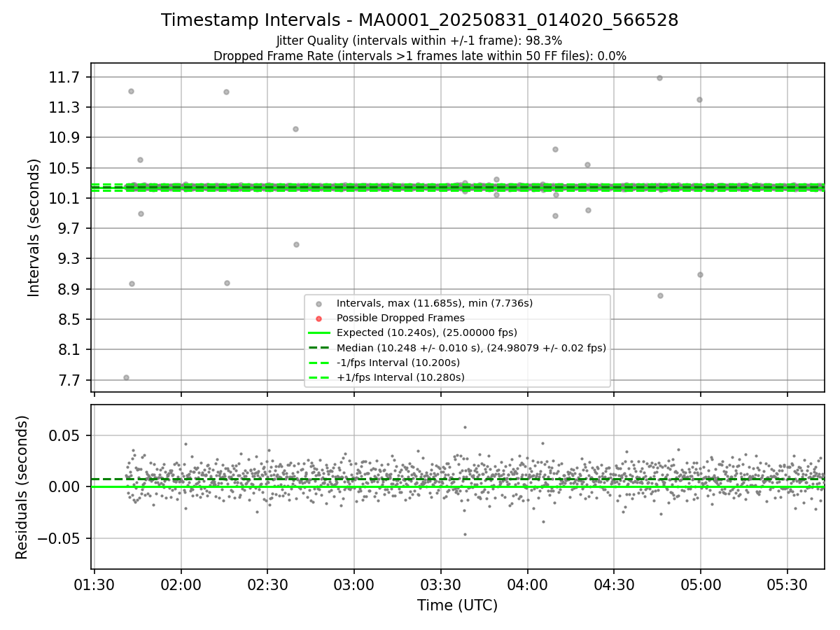Click legend entry '-1/fps Interval (10.200s)'
The width and height of the screenshot is (840, 630).
[398, 363]
